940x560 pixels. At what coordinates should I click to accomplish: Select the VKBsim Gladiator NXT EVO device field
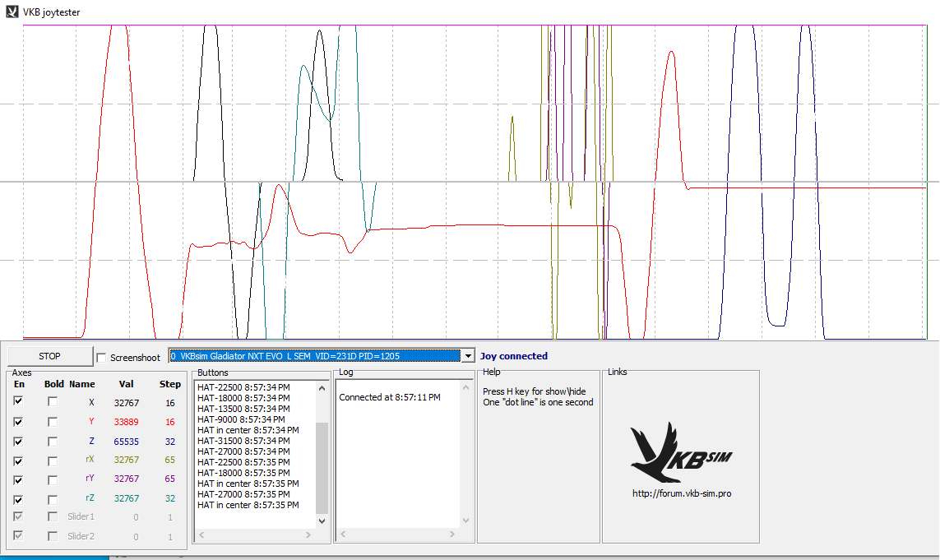315,356
